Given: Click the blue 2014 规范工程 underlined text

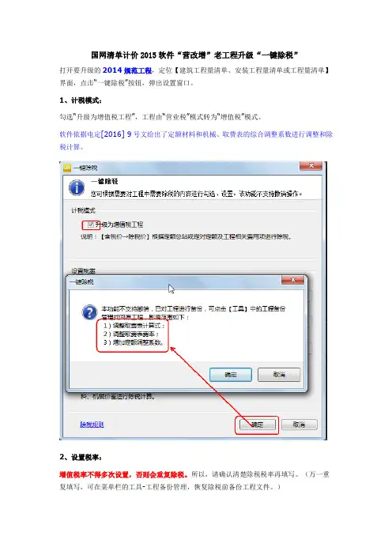Looking at the screenshot, I should 127,70.
